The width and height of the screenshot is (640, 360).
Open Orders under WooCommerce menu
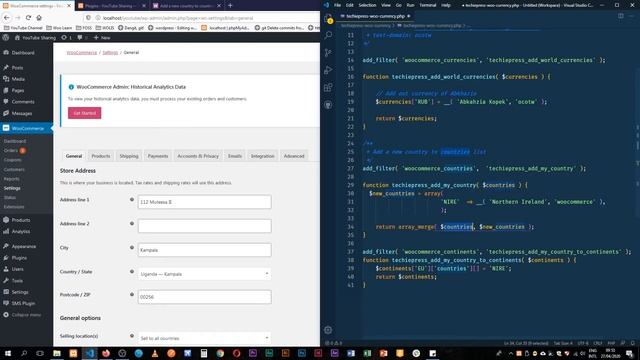(11, 150)
